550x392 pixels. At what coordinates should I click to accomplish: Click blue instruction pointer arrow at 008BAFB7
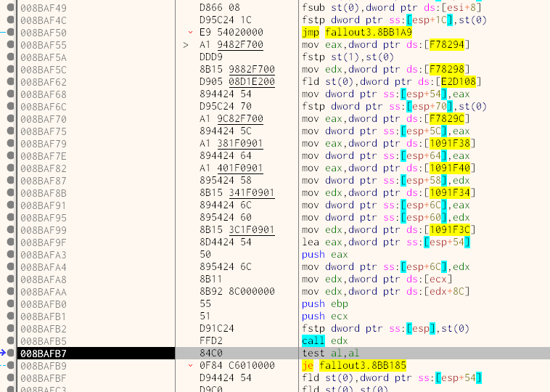[3, 353]
